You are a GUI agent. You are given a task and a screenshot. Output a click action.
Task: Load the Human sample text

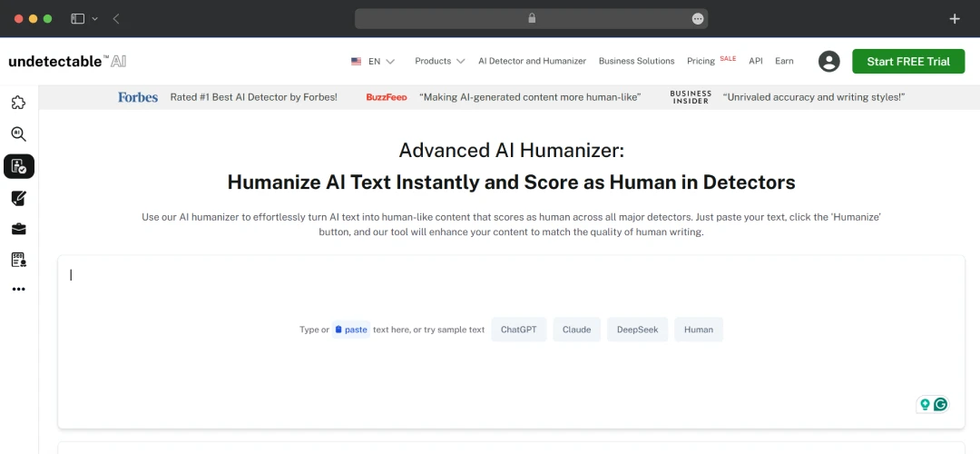coord(698,330)
